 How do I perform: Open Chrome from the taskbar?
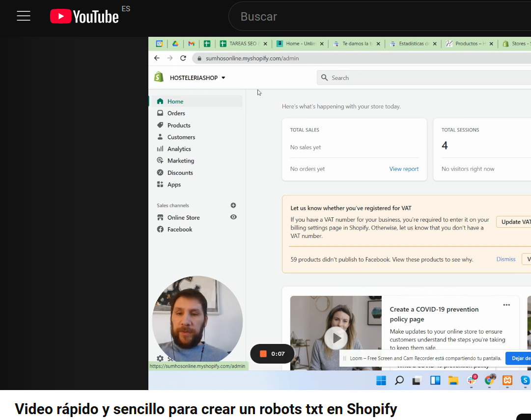pyautogui.click(x=489, y=380)
